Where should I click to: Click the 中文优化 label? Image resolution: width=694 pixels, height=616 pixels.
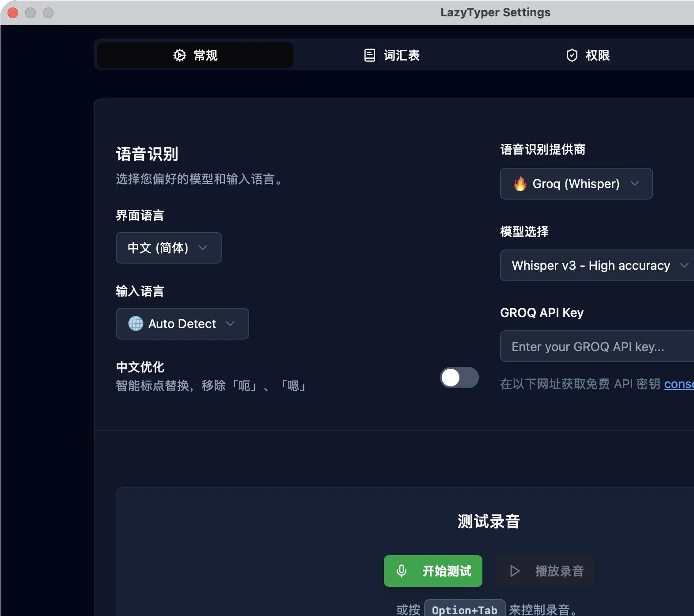point(140,367)
